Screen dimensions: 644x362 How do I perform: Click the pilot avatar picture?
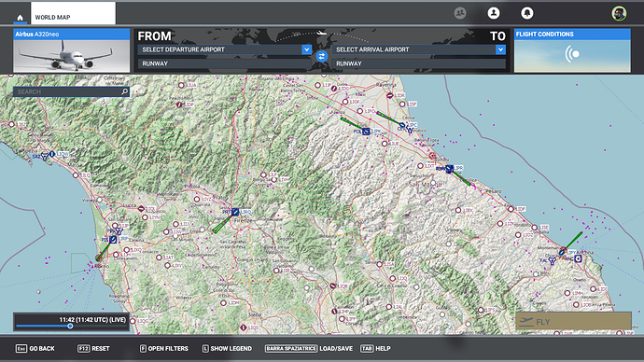619,13
